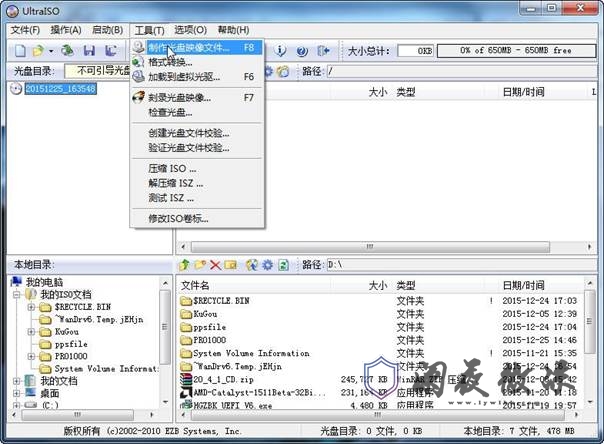604x444 pixels.
Task: Open the 文件(F) menu
Action: (x=25, y=30)
